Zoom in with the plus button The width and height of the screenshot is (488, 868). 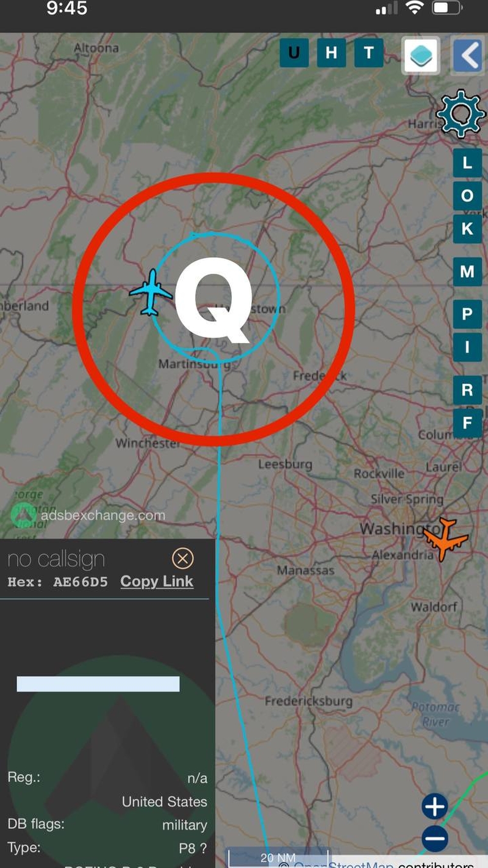tap(434, 806)
